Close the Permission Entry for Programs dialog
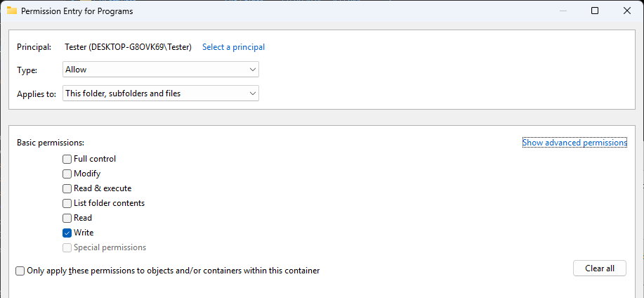 click(626, 11)
